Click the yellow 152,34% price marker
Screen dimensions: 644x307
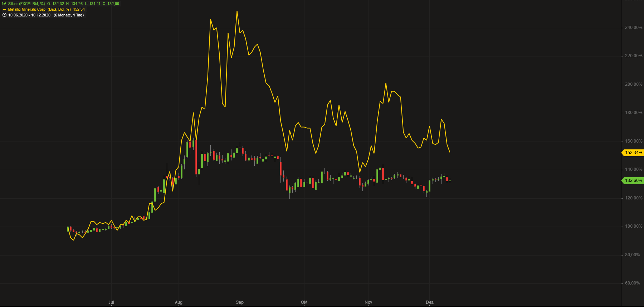[633, 153]
